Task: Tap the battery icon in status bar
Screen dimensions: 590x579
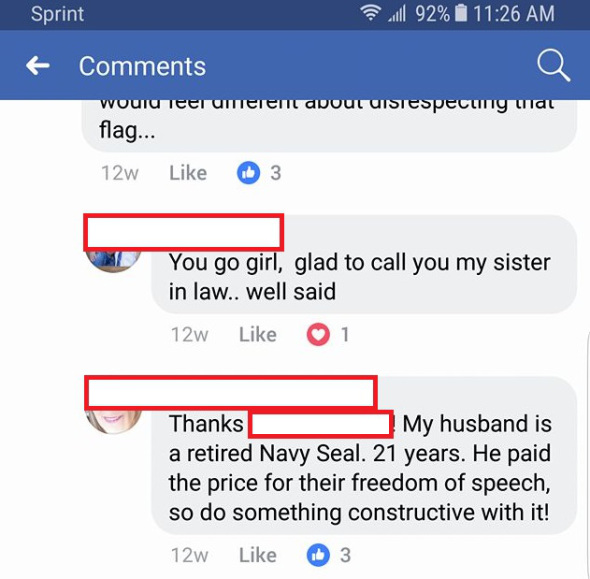Action: pos(461,14)
